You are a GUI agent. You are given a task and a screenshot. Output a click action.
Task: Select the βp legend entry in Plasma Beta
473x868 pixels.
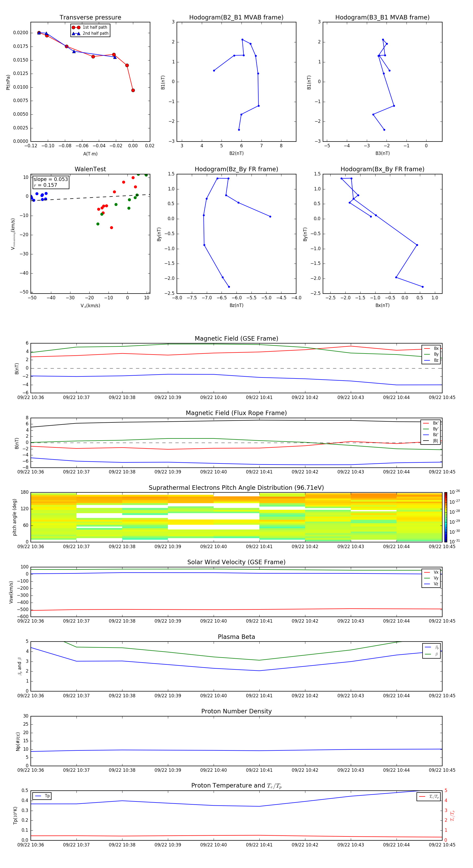[x=431, y=647]
